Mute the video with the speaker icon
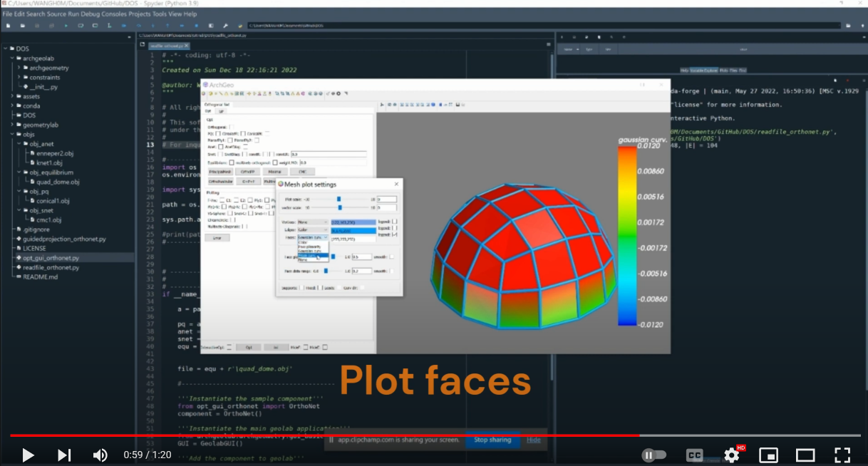Viewport: 868px width, 466px height. [100, 455]
